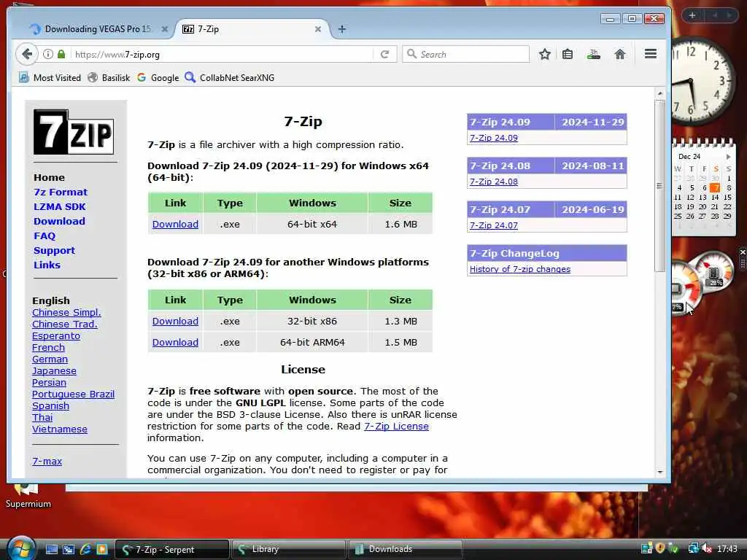This screenshot has width=747, height=560.
Task: Open History of 7-zip changes link
Action: click(519, 269)
